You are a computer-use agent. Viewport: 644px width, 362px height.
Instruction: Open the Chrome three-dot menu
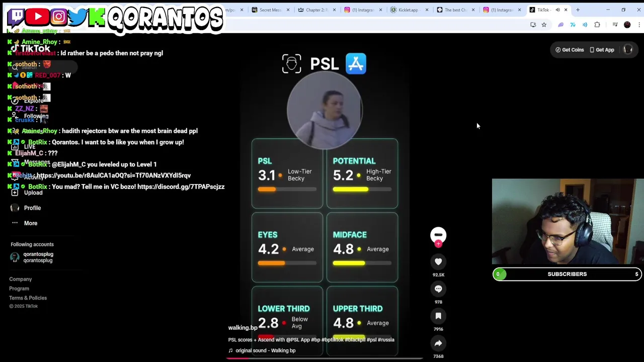click(x=639, y=25)
